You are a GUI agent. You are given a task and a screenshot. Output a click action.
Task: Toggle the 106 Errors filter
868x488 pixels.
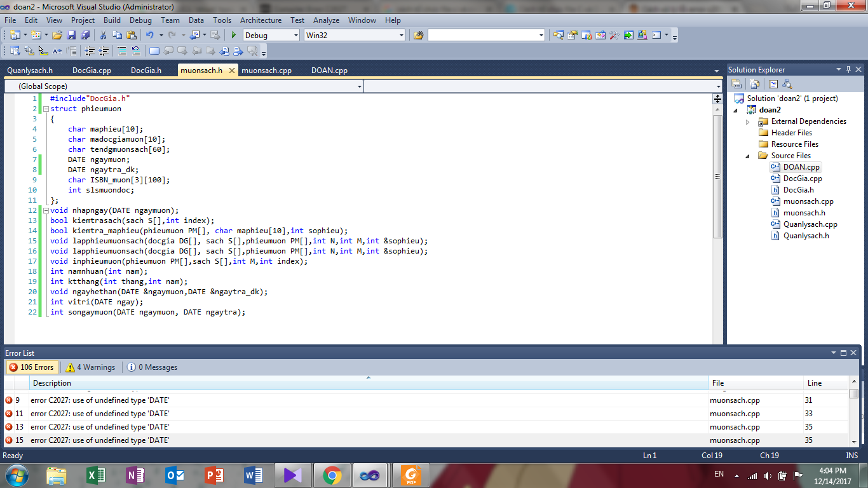32,367
